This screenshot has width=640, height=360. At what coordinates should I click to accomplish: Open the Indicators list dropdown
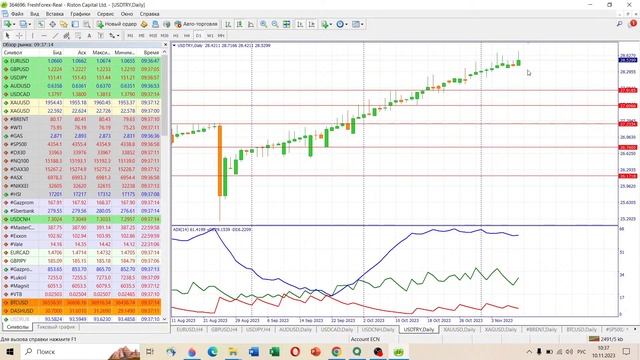pyautogui.click(x=327, y=24)
